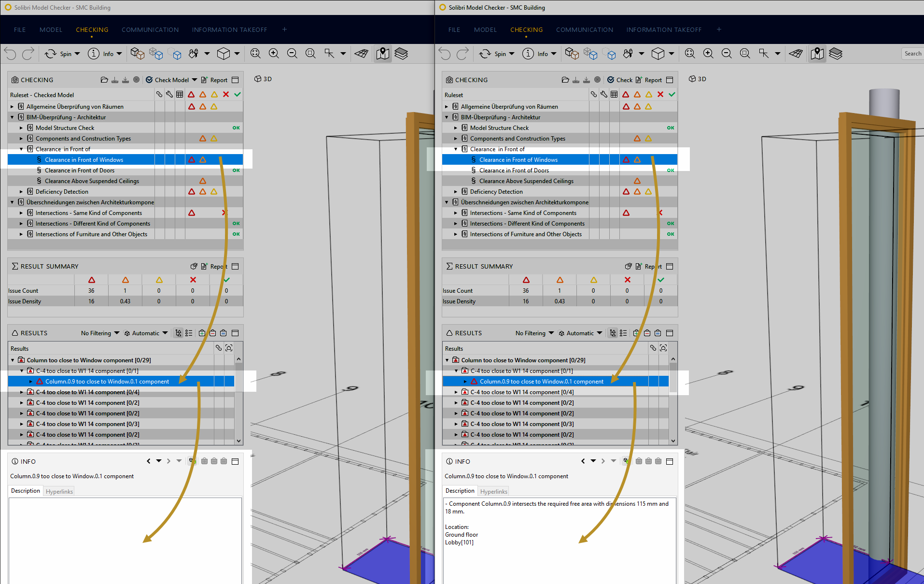
Task: Expand Model Structure Check in the right window
Action: pos(456,128)
